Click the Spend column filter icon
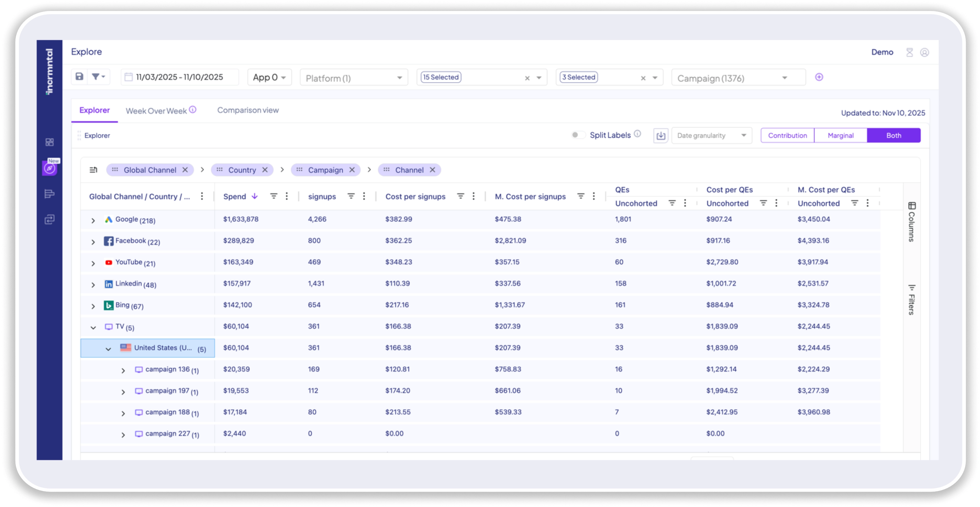 (x=274, y=196)
